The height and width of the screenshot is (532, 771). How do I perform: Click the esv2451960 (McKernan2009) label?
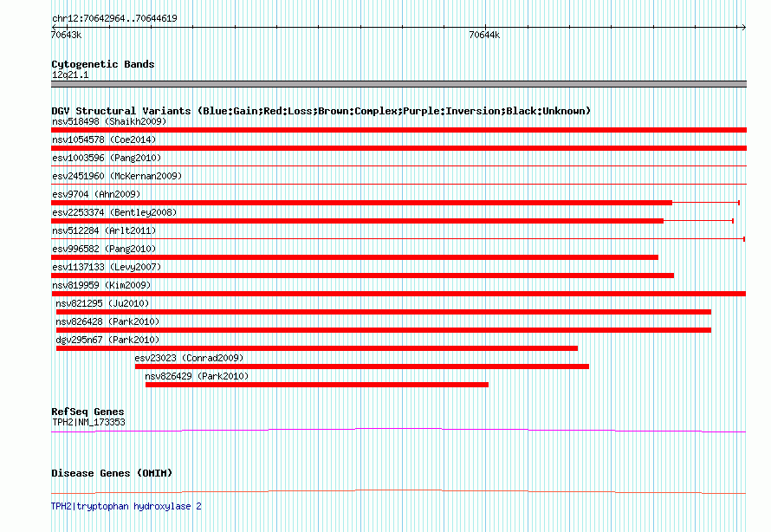pos(117,176)
